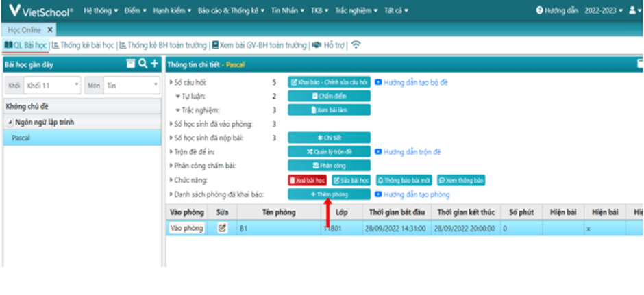644x295 pixels.
Task: Expand the Số câu hỏi row arrow
Action: pos(171,82)
